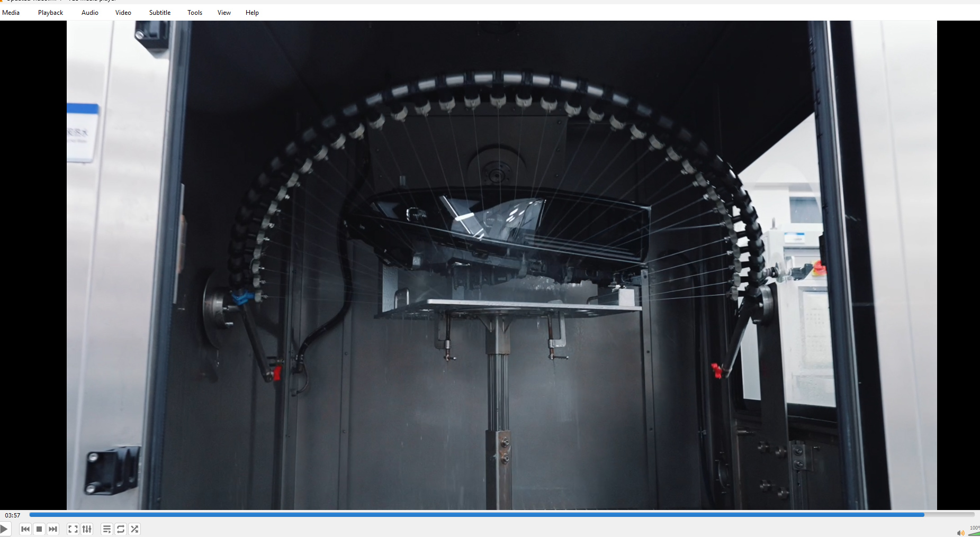Show extended settings and effects
Screen dimensions: 980x537
tap(87, 529)
